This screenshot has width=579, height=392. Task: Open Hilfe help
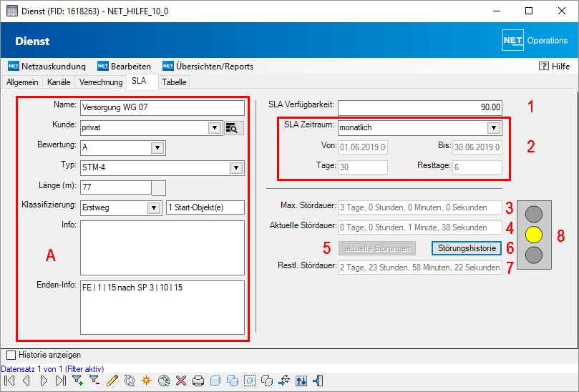(x=554, y=67)
